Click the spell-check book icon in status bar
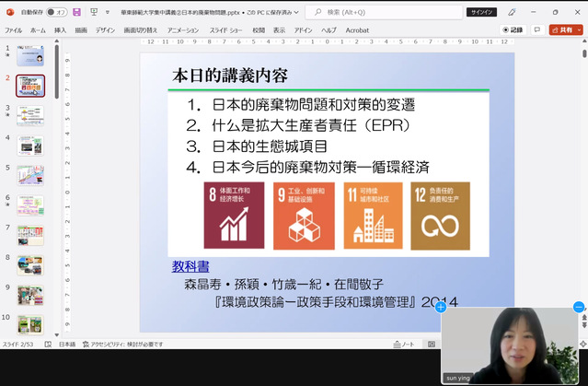Image resolution: width=588 pixels, height=386 pixels. (48, 344)
